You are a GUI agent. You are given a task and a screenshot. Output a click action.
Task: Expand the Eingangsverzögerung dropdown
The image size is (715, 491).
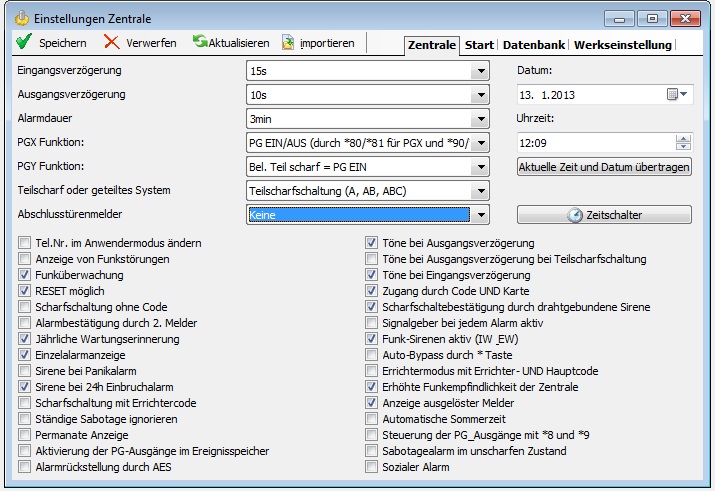coord(481,71)
